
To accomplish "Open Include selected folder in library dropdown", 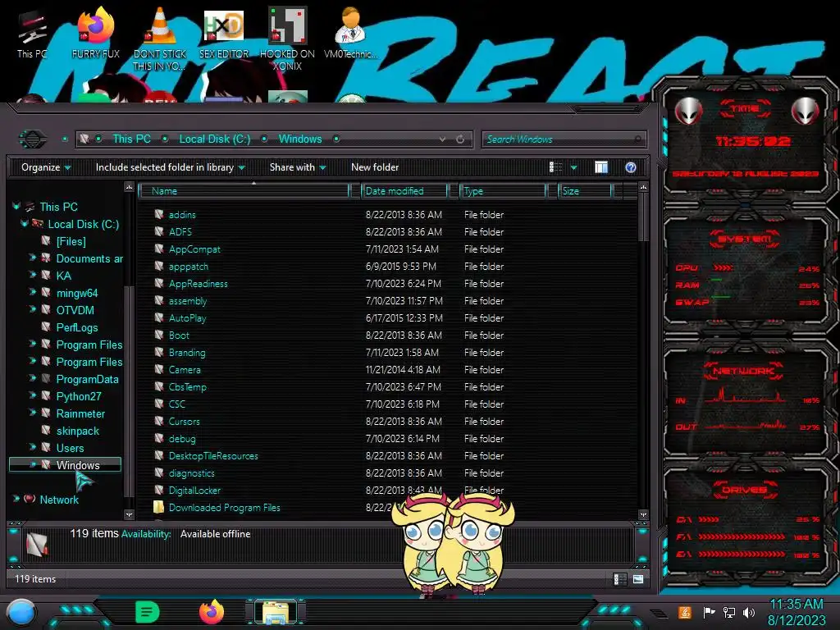I will [x=171, y=167].
